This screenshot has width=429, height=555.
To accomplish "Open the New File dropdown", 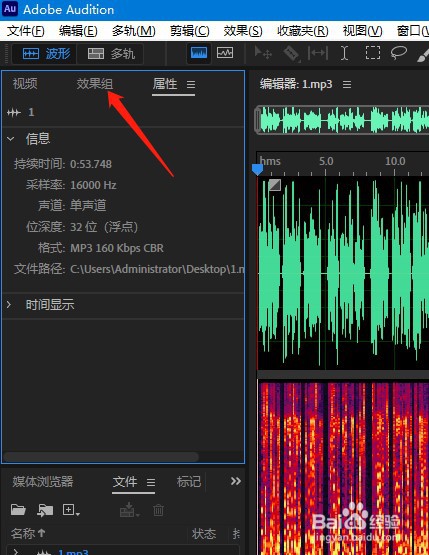I will click(71, 510).
